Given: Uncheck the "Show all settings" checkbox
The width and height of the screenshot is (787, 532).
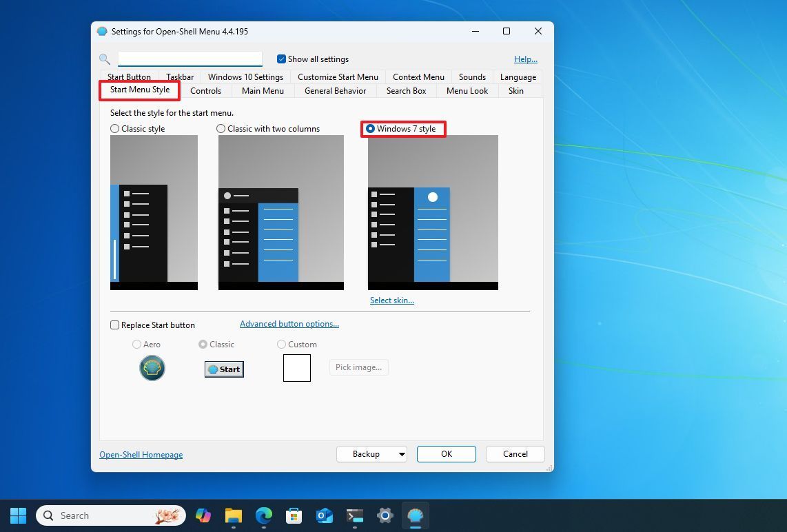Looking at the screenshot, I should 281,59.
